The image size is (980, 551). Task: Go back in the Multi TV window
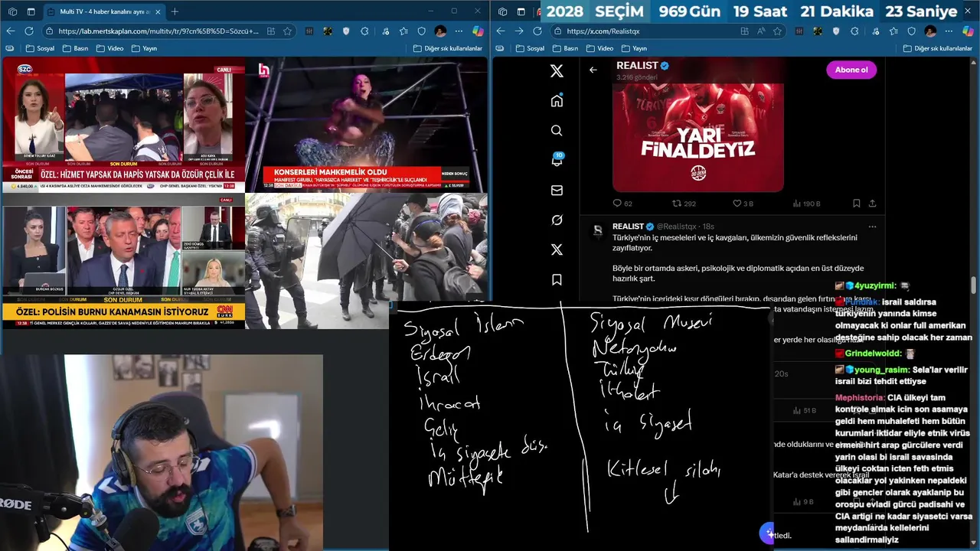pos(11,31)
